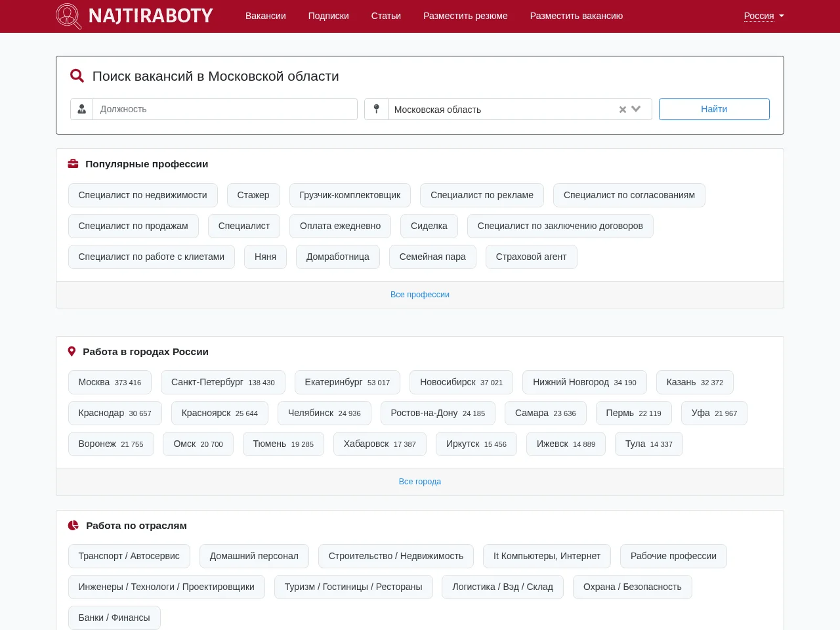Open the Статьи menu item

tap(386, 16)
